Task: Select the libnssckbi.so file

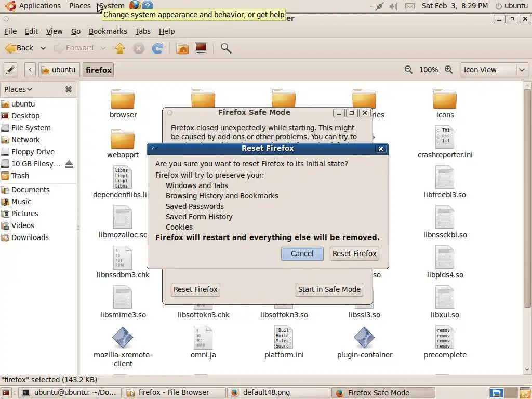Action: pyautogui.click(x=445, y=217)
